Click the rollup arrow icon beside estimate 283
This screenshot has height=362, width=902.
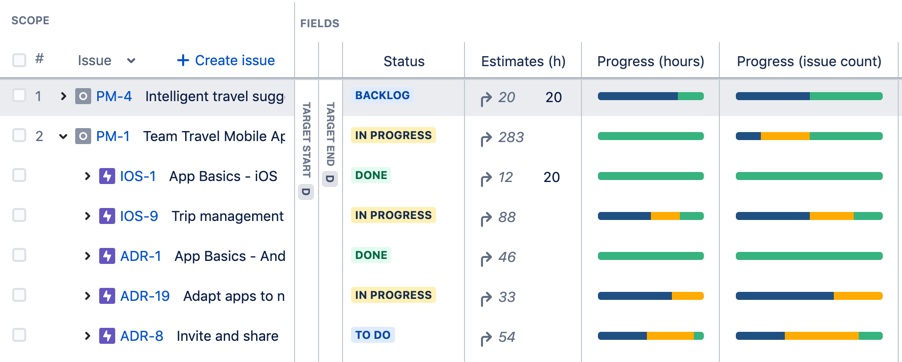point(486,138)
